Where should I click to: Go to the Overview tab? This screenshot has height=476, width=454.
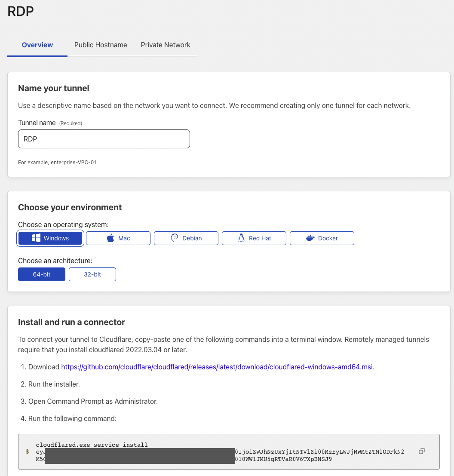tap(37, 45)
